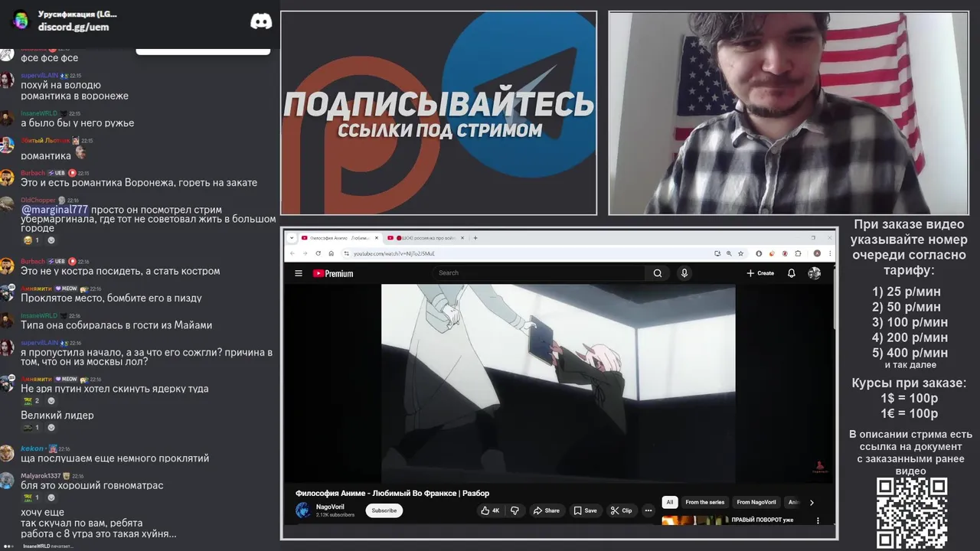Click the OldChopper username in chat
The height and width of the screenshot is (551, 980).
click(38, 201)
